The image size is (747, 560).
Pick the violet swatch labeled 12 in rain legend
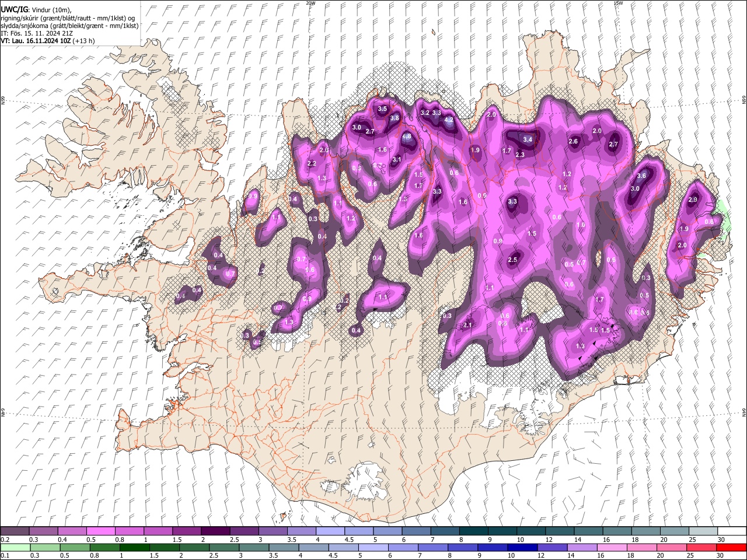(551, 547)
